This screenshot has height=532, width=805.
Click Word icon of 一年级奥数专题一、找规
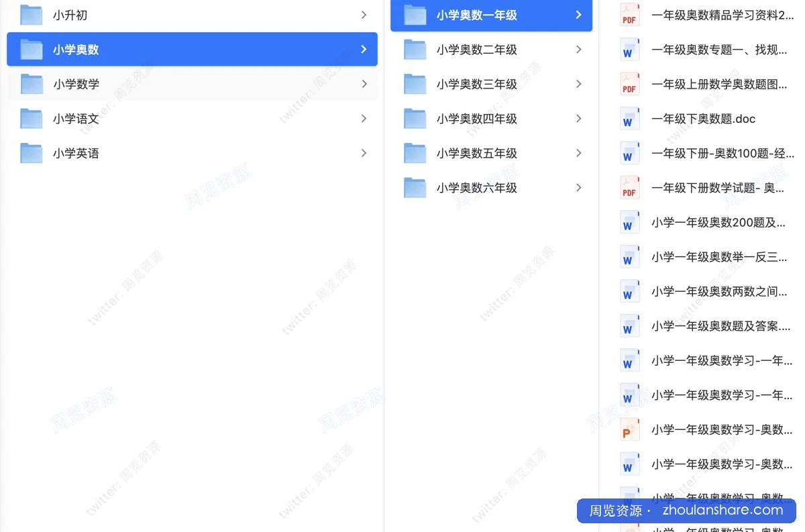click(629, 49)
